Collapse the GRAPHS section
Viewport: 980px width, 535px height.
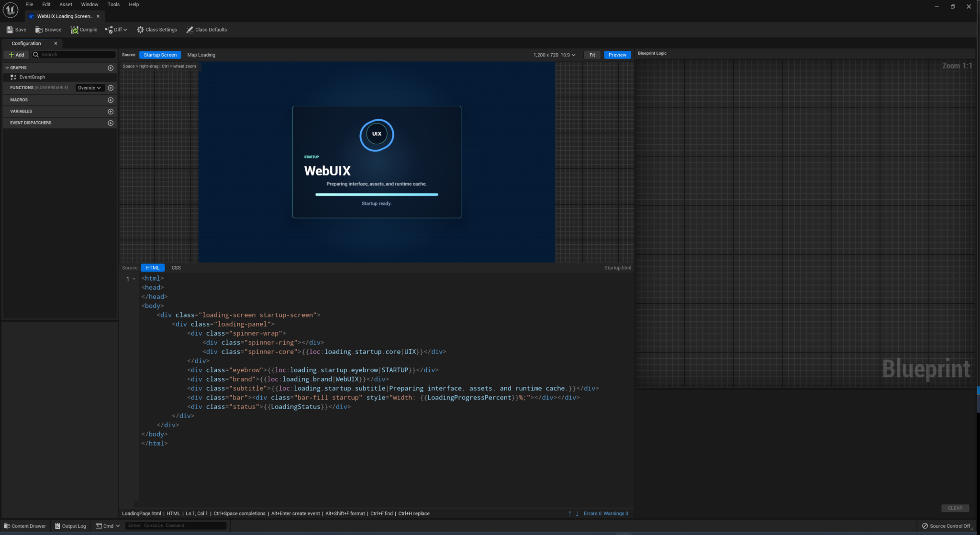click(7, 68)
